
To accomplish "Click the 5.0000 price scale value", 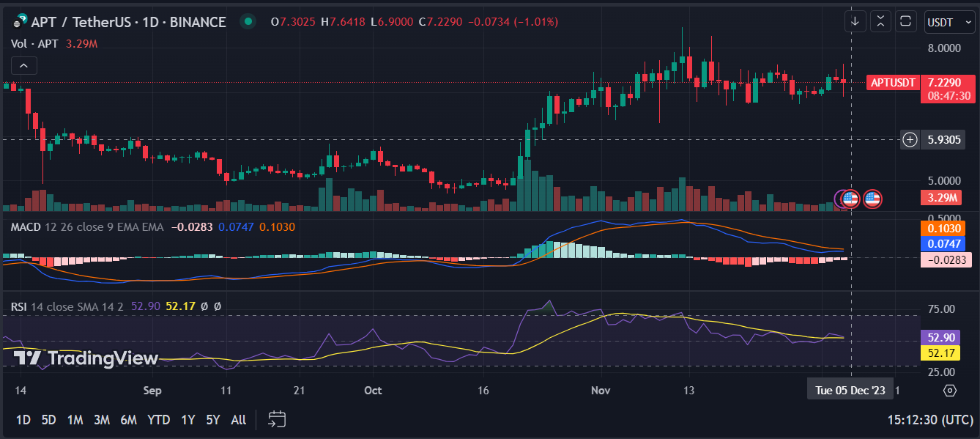I will 944,180.
